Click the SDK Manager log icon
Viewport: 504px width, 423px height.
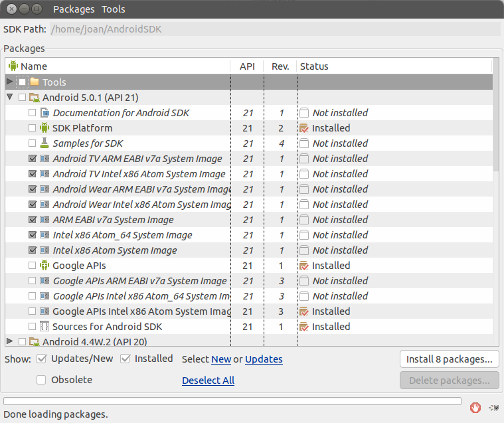pos(494,408)
